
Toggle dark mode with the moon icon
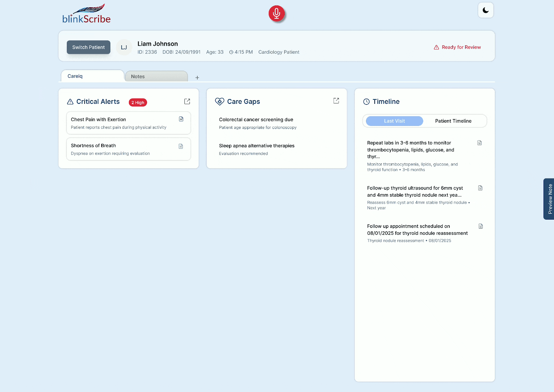pyautogui.click(x=485, y=11)
